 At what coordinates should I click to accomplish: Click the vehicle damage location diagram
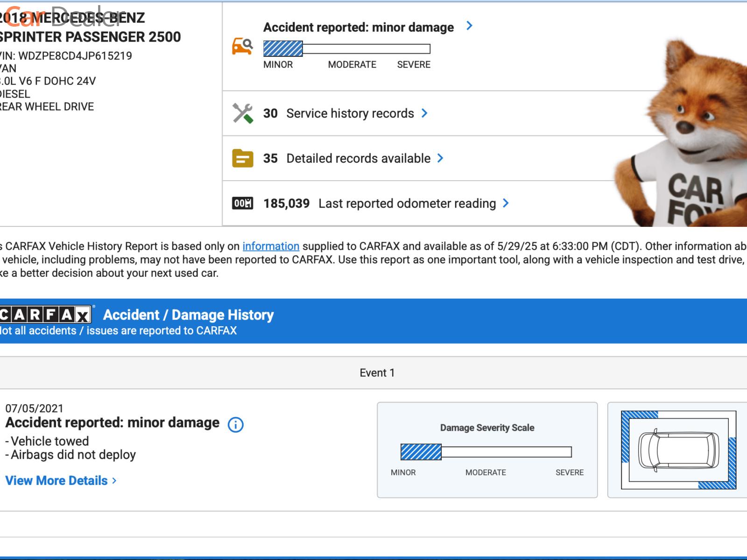[678, 450]
